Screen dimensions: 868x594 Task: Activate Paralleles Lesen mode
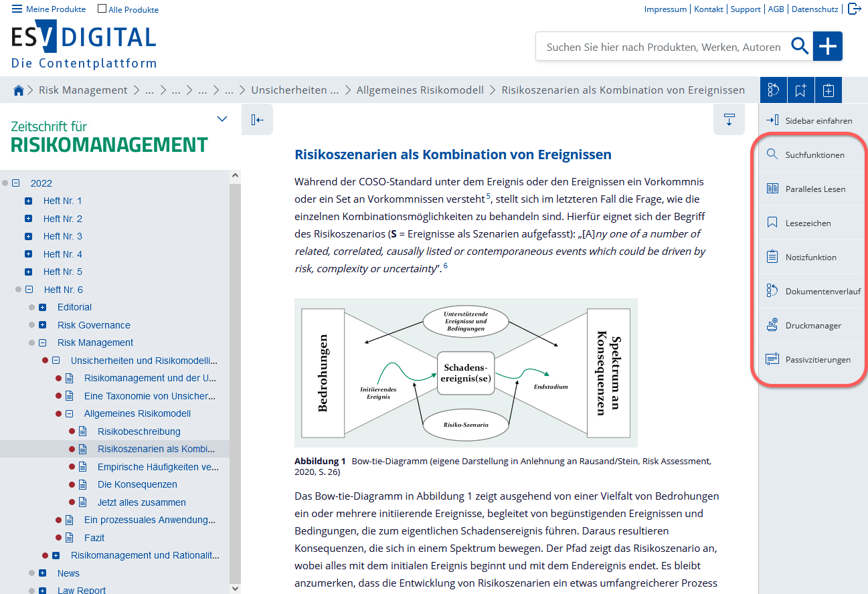[x=811, y=189]
